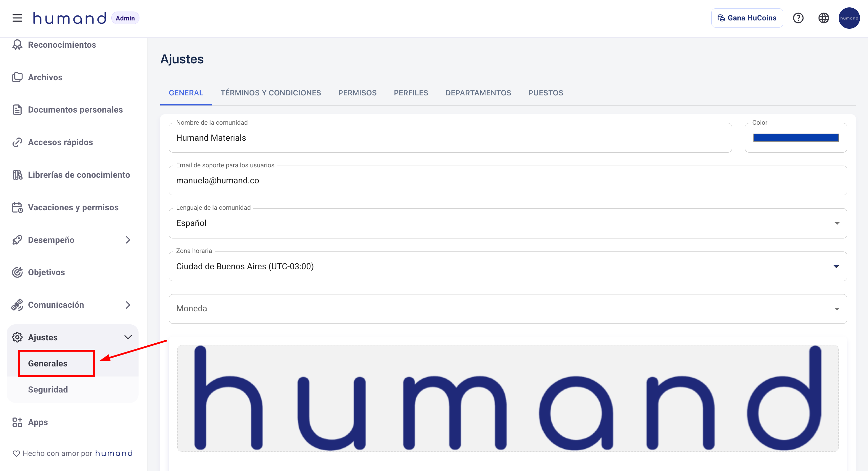Click the Vacaciones y permisos calendar icon
Image resolution: width=868 pixels, height=471 pixels.
[17, 207]
